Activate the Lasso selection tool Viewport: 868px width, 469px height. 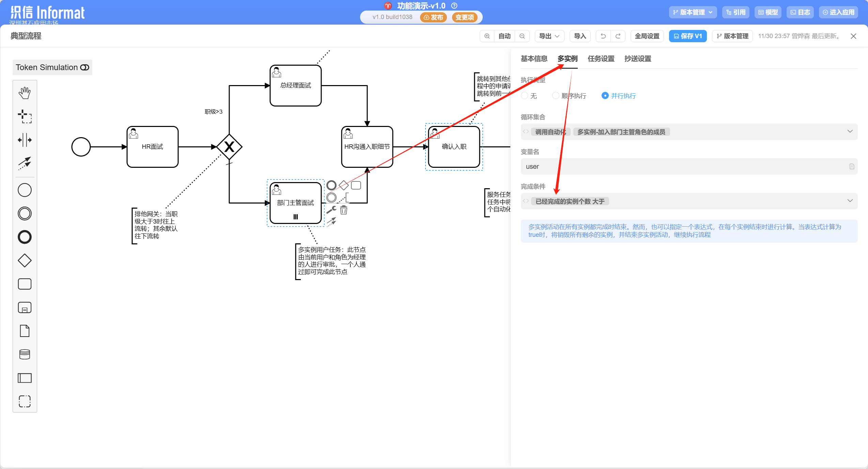tap(25, 116)
